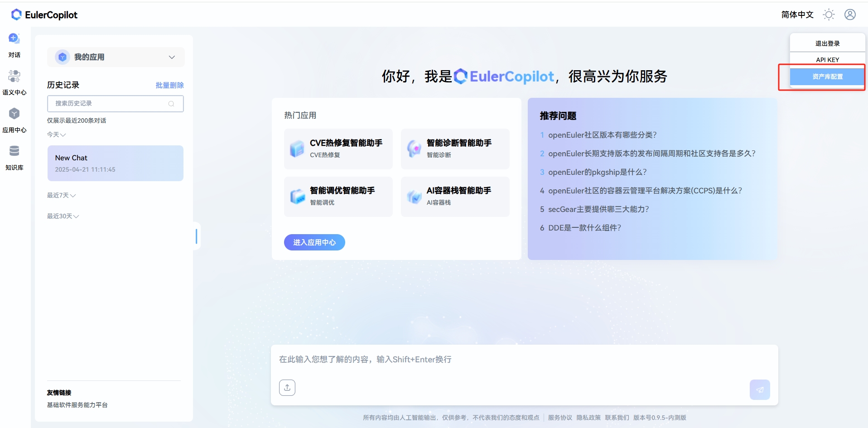The width and height of the screenshot is (868, 428).
Task: Click the 智能调优智能助手 app icon
Action: 297,196
